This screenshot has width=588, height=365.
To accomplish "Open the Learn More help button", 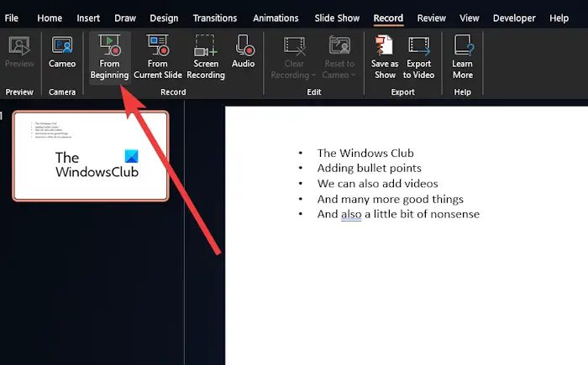I will pyautogui.click(x=463, y=57).
